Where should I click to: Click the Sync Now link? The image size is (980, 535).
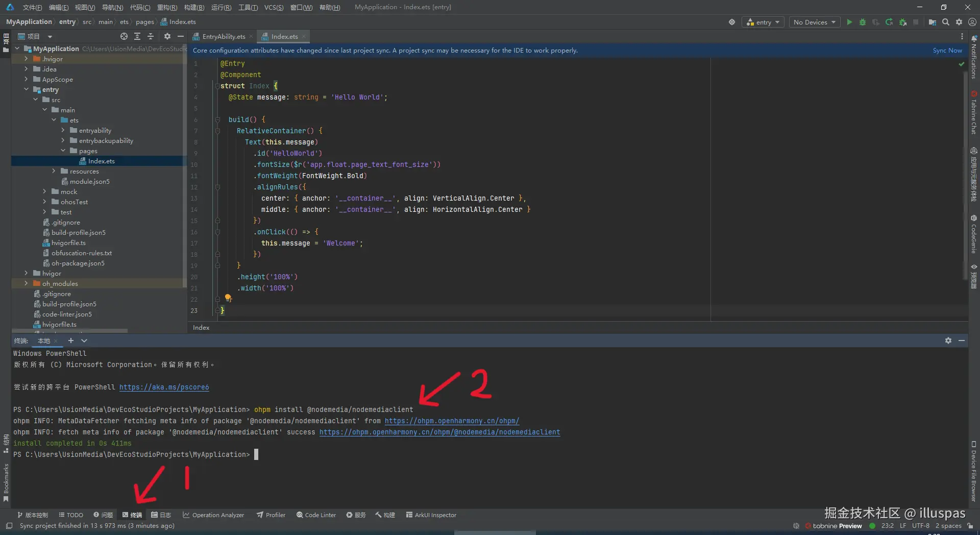[x=947, y=50]
